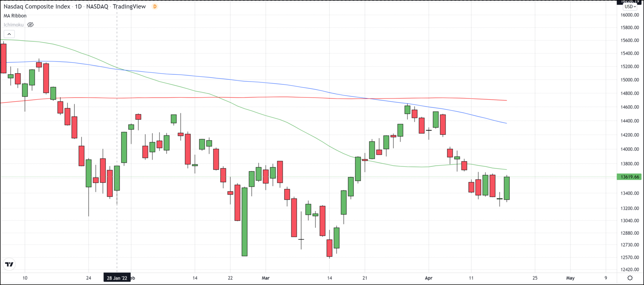Open the USD currency dropdown
The image size is (644, 285).
click(x=630, y=6)
